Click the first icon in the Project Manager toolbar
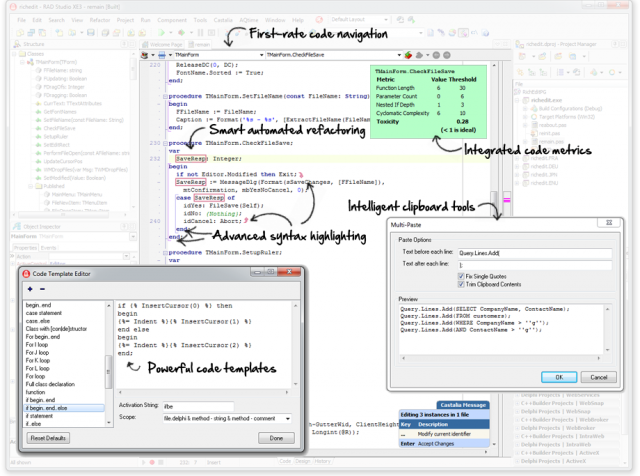 pyautogui.click(x=522, y=56)
